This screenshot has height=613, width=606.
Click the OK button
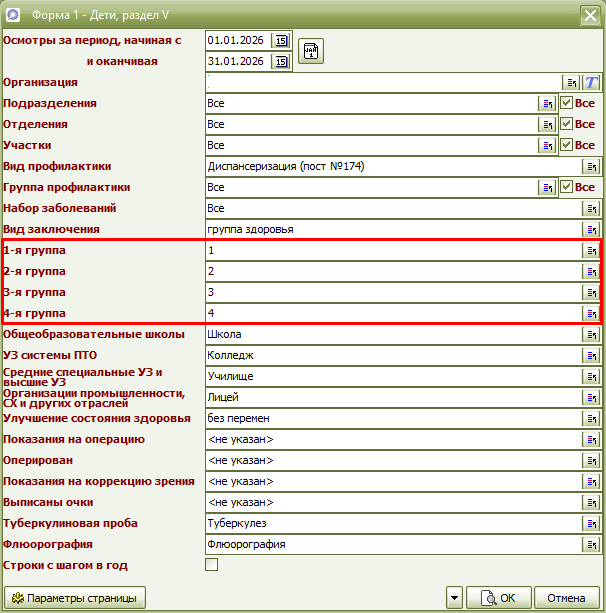click(x=498, y=598)
